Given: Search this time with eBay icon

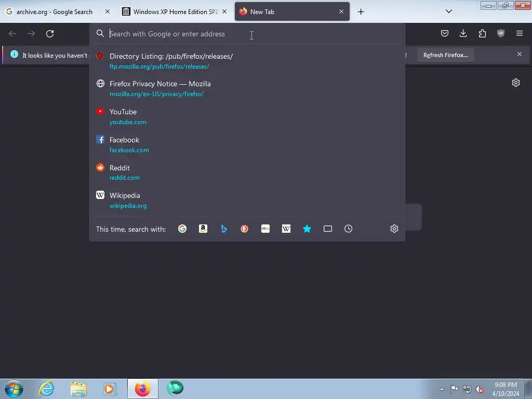Looking at the screenshot, I should pos(265,229).
